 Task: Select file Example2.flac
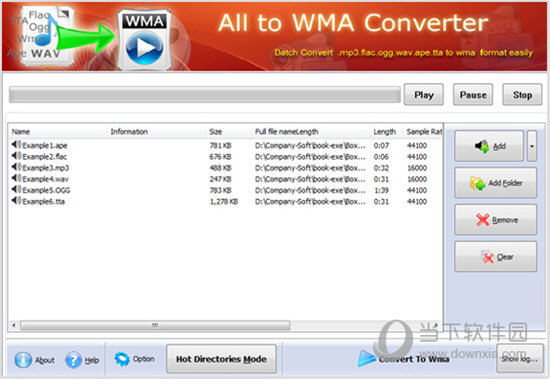point(45,157)
